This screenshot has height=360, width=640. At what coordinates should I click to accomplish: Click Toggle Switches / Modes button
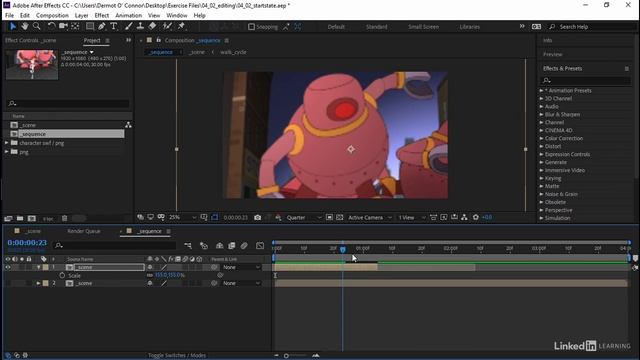[x=177, y=356]
